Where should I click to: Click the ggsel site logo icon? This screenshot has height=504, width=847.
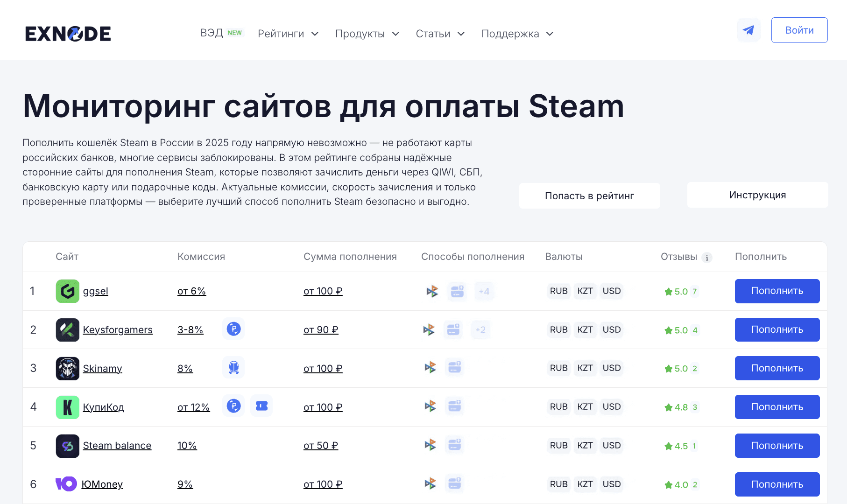[x=68, y=291]
